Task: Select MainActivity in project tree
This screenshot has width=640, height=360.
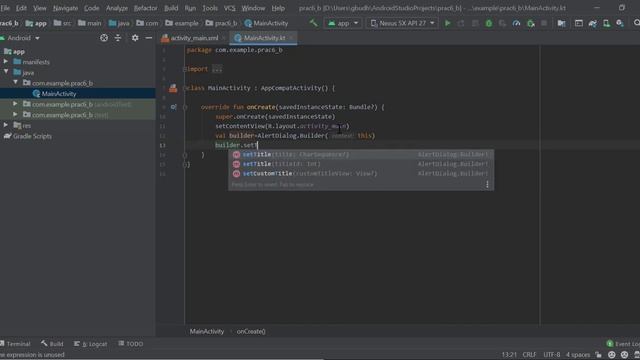Action: (x=78, y=93)
